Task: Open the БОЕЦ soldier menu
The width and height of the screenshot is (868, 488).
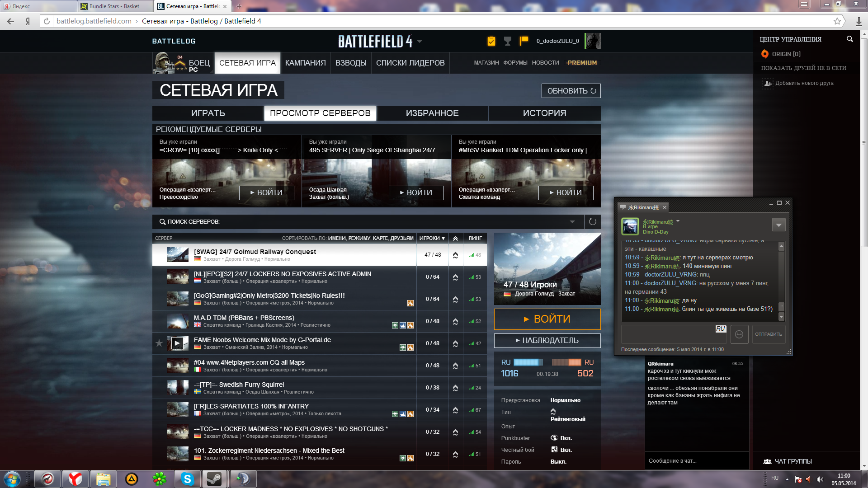Action: (x=183, y=63)
